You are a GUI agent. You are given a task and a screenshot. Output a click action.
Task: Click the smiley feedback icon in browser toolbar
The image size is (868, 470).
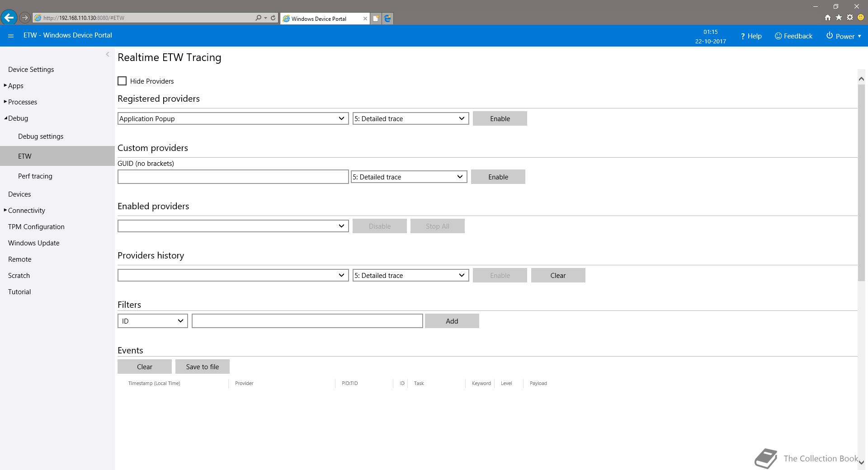click(x=861, y=18)
